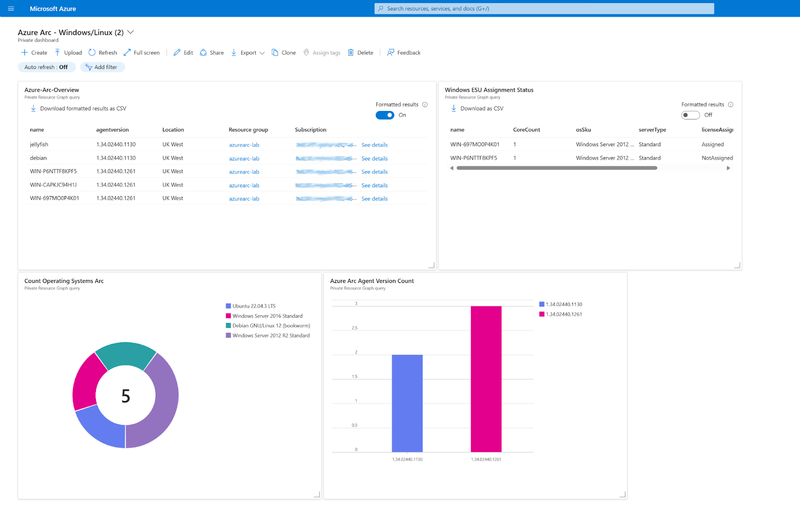Screen dimensions: 800x506
Task: Download as CSV in Windows ESU tile
Action: pyautogui.click(x=477, y=109)
